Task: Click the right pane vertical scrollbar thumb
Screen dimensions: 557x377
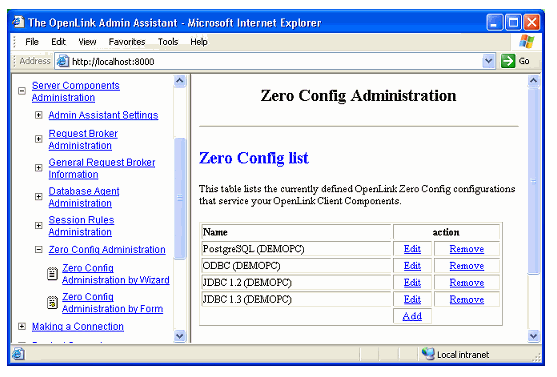Action: (x=534, y=181)
